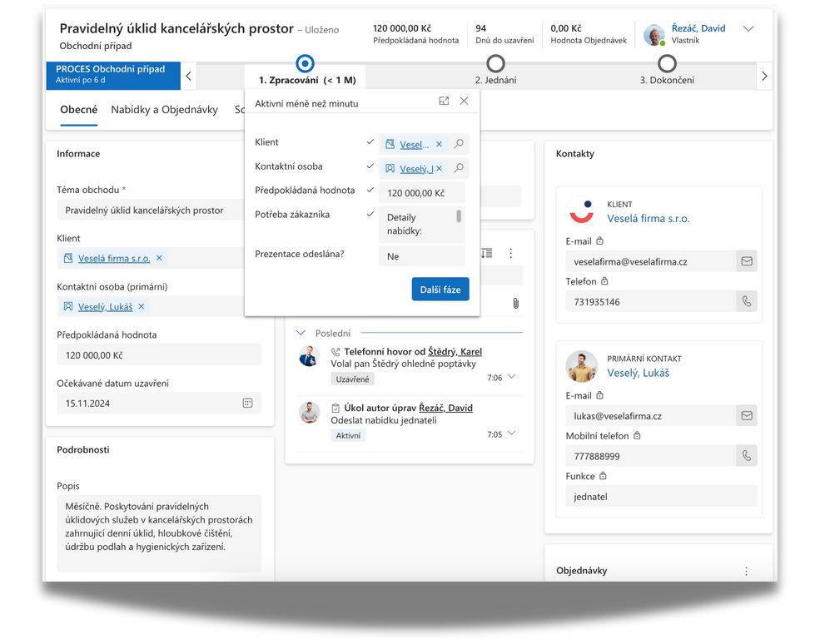Call phone number 731935146 via phone icon
Image resolution: width=820 pixels, height=644 pixels.
(747, 301)
